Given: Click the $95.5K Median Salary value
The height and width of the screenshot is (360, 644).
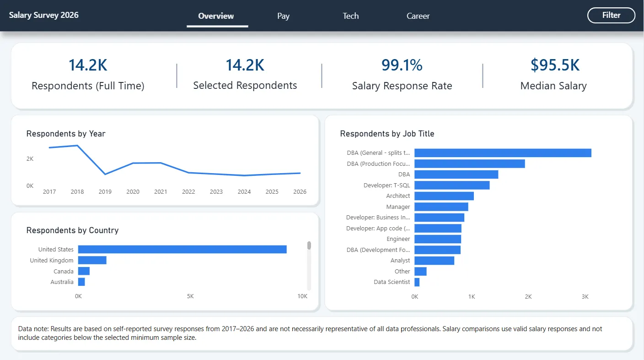Looking at the screenshot, I should 555,65.
